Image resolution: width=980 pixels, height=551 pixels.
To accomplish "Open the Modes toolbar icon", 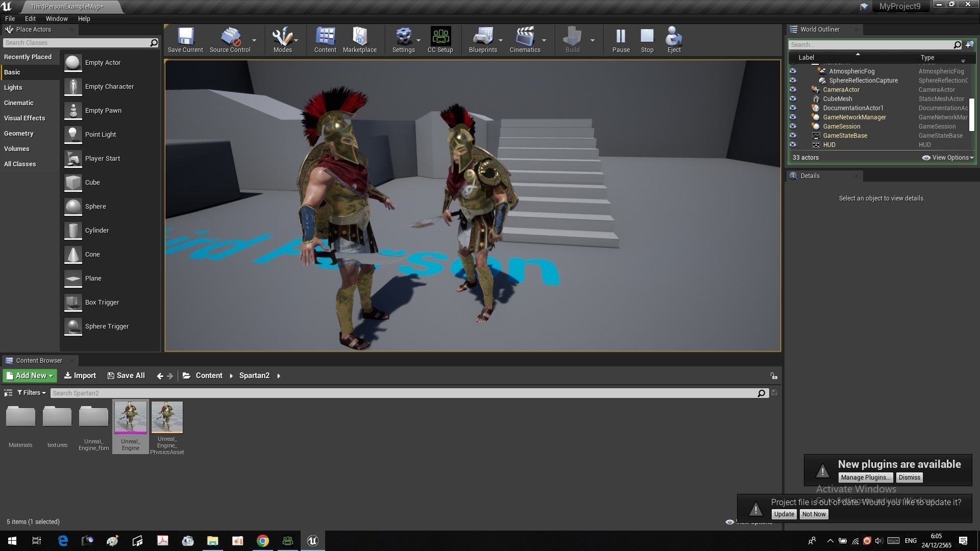I will (282, 40).
